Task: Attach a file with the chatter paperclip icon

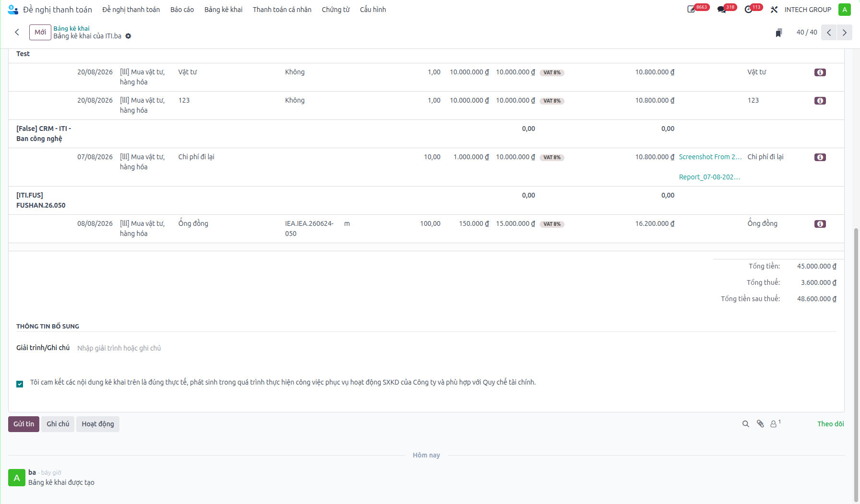Action: pos(760,424)
